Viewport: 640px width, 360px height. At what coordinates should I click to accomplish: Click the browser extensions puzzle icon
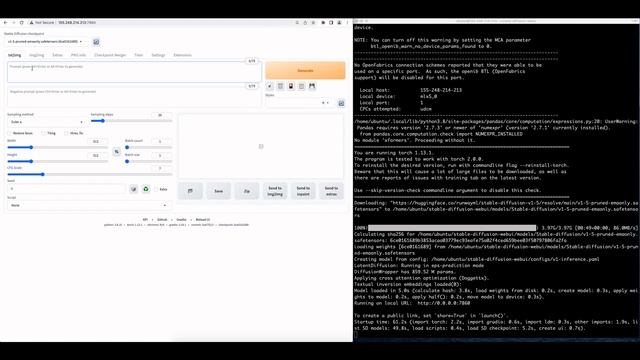323,23
